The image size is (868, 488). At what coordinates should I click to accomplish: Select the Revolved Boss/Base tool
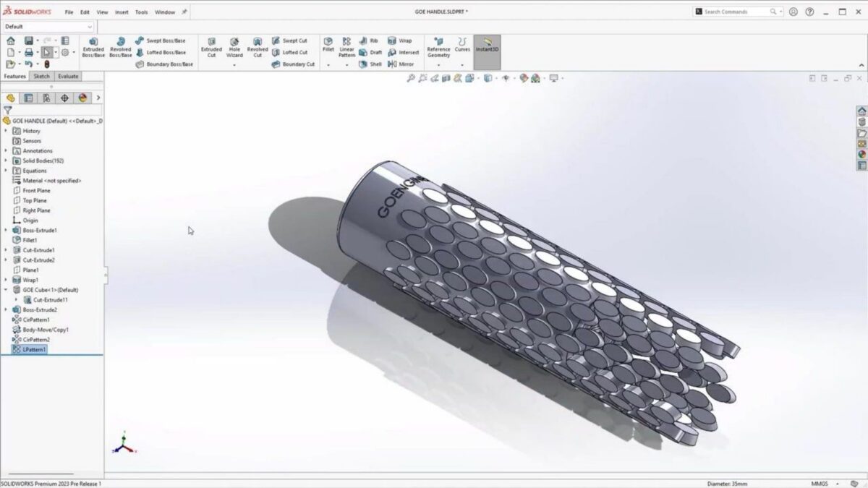pyautogui.click(x=121, y=47)
